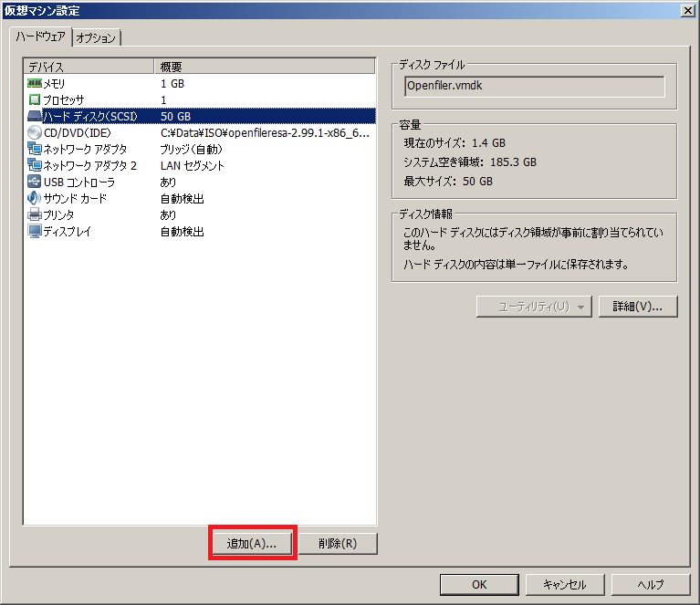Click the 最大サイズ: 50 GB text

coord(448,182)
